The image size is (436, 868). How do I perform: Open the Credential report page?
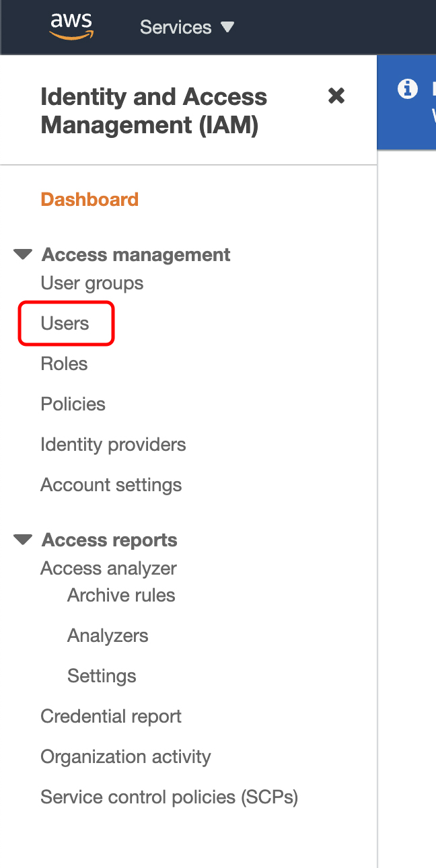111,717
